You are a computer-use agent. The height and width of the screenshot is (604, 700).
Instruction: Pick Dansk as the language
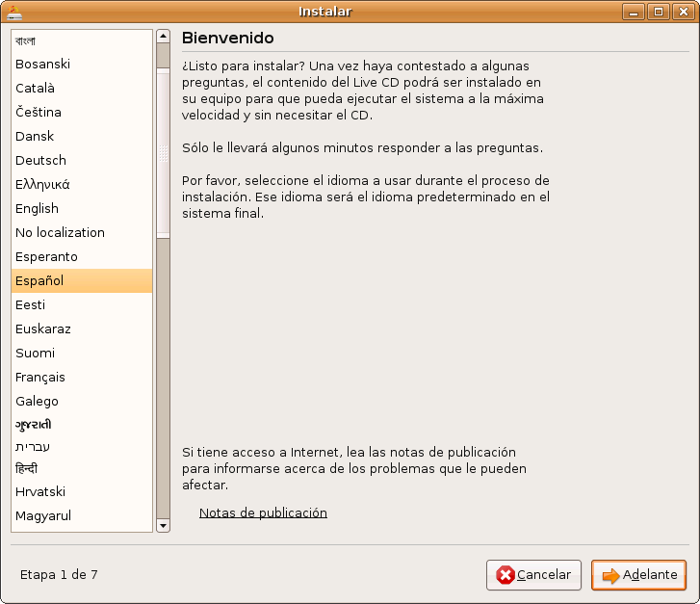pos(82,136)
